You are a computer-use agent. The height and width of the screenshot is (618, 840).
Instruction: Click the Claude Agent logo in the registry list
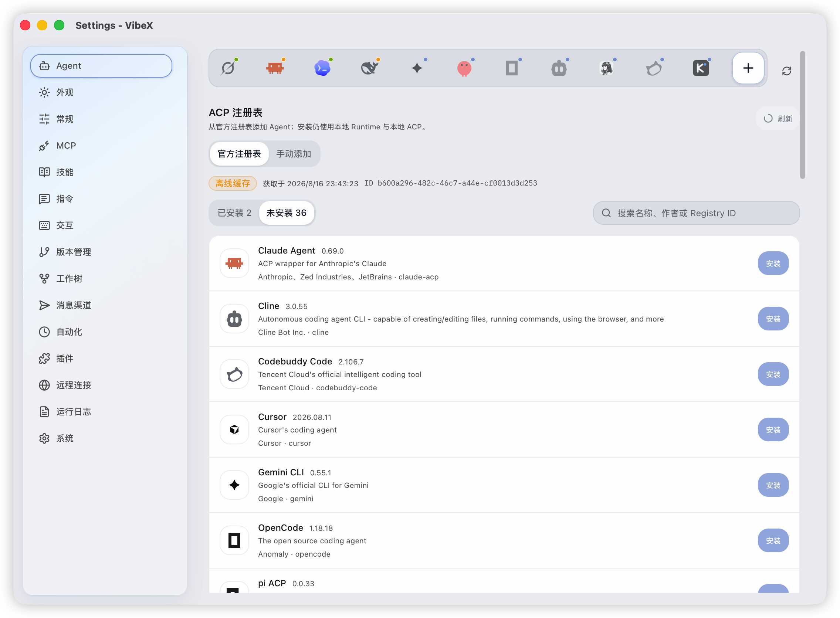pos(234,264)
